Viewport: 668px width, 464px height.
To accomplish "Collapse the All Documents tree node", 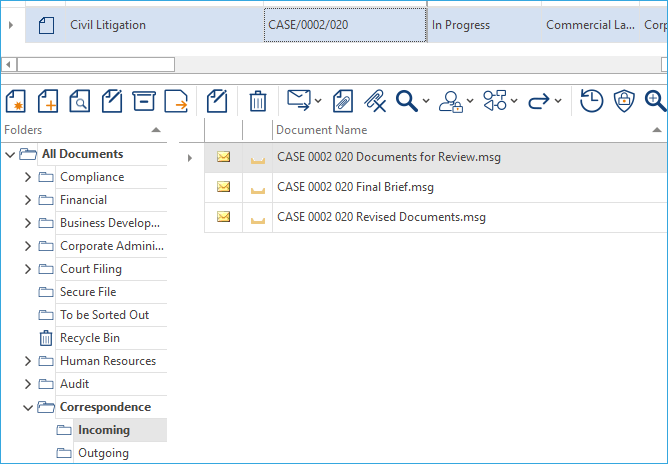I will [10, 154].
